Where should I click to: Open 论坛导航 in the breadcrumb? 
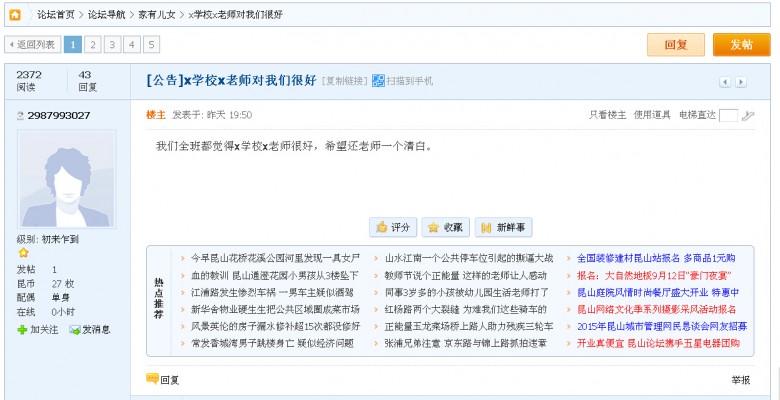105,16
